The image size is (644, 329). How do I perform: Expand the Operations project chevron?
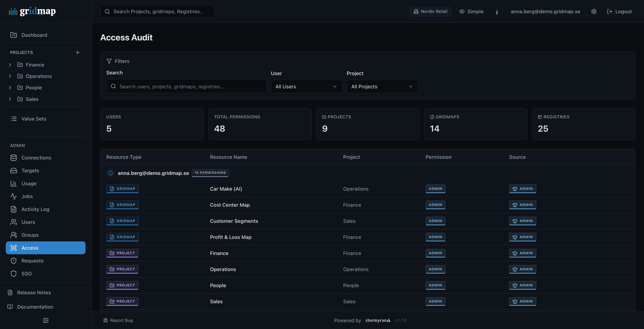point(10,76)
